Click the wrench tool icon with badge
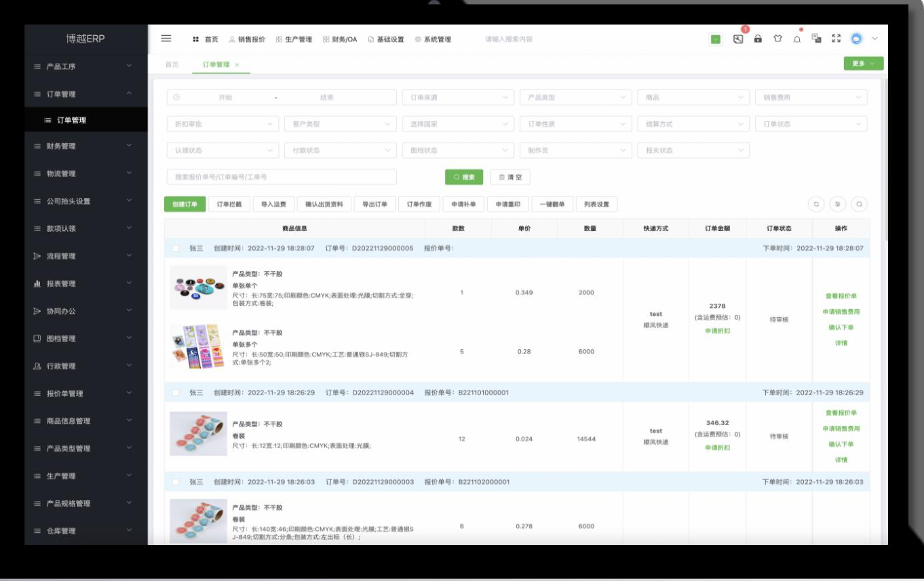 click(x=738, y=39)
